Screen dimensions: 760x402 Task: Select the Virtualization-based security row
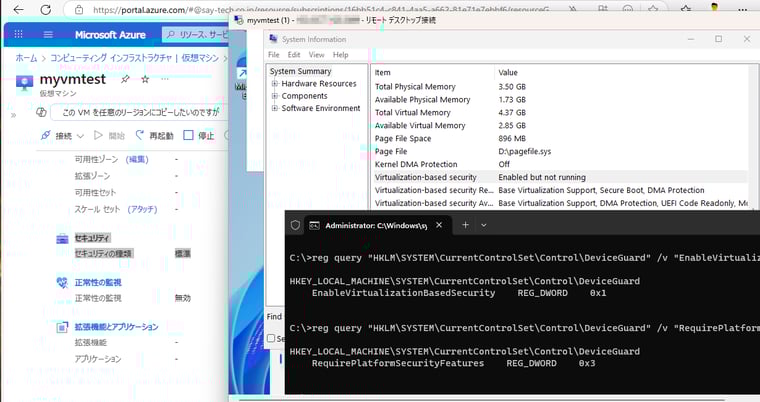click(560, 177)
